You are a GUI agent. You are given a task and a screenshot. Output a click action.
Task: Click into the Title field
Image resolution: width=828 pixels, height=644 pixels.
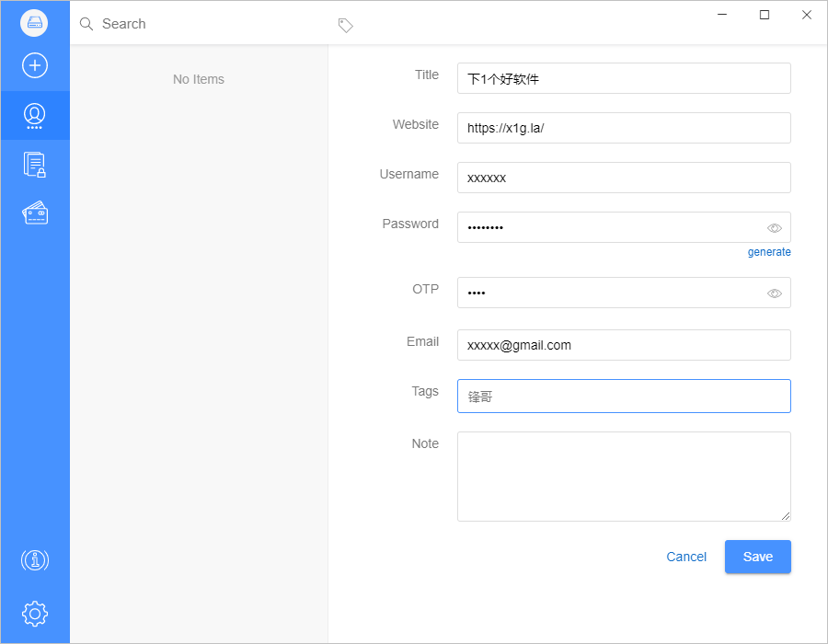[x=623, y=78]
